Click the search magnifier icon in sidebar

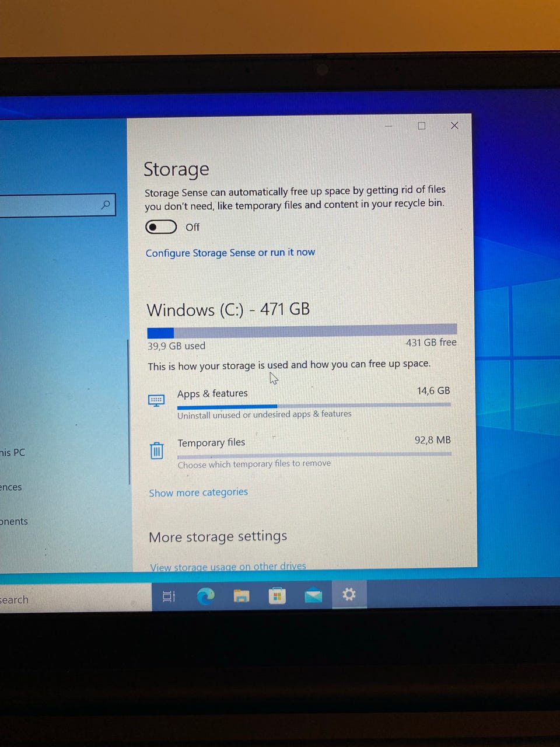pos(106,205)
